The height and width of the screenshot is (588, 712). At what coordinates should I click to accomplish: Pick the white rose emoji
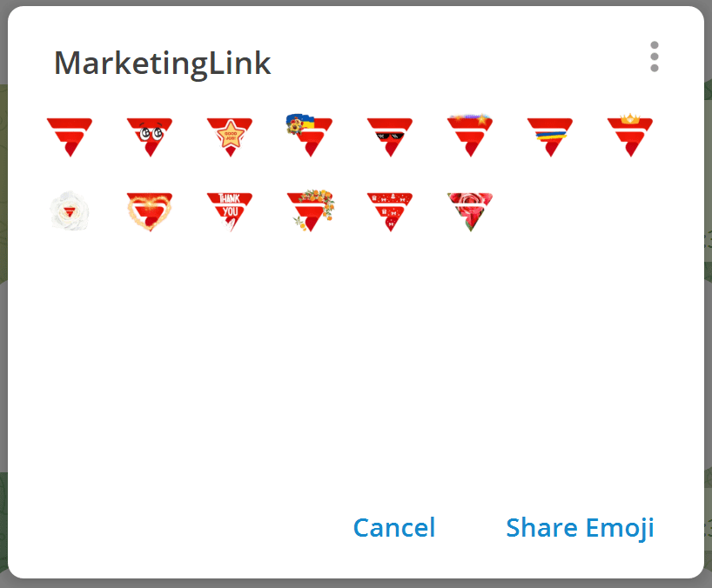click(x=70, y=212)
